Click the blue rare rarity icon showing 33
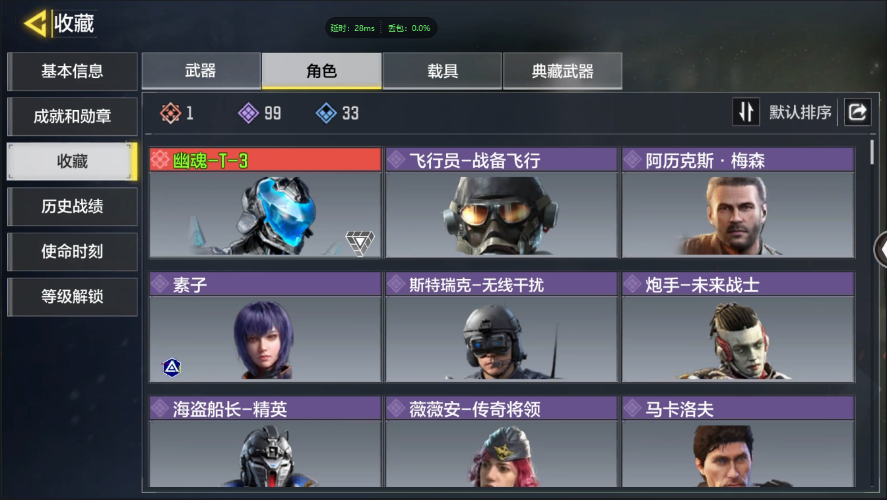The width and height of the screenshot is (887, 500). pyautogui.click(x=326, y=113)
